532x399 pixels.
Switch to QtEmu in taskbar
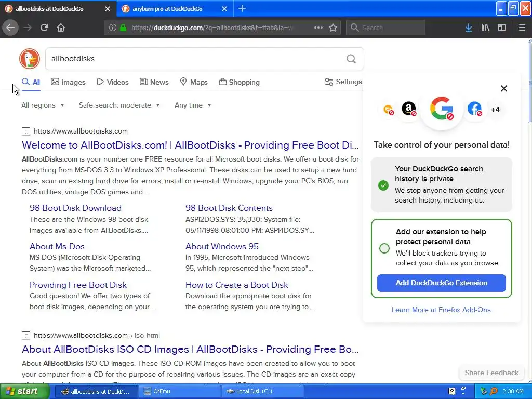179,391
